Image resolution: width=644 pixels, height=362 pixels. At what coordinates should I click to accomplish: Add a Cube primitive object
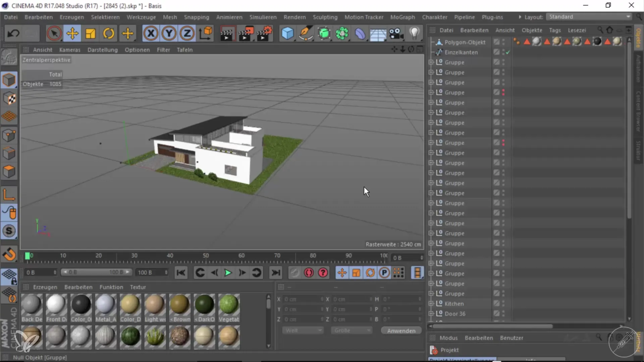287,33
